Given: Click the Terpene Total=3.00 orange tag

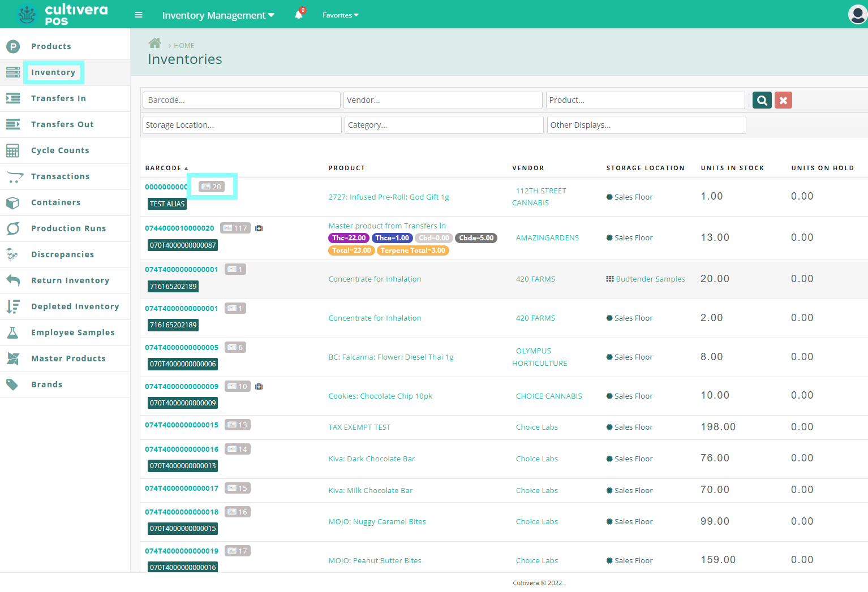Looking at the screenshot, I should pos(413,250).
